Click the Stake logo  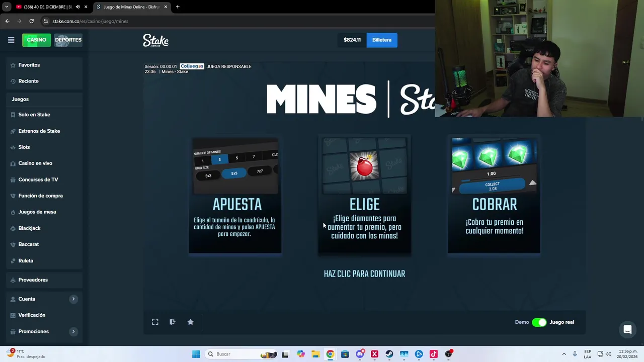tap(155, 40)
